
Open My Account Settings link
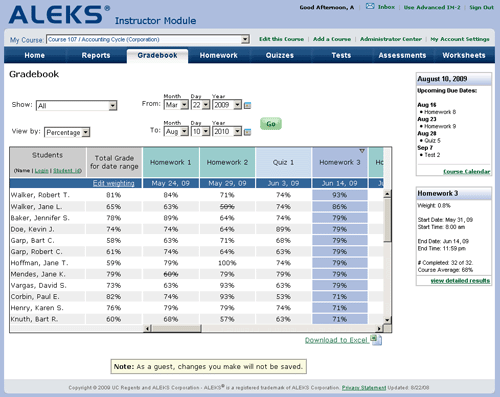[460, 39]
